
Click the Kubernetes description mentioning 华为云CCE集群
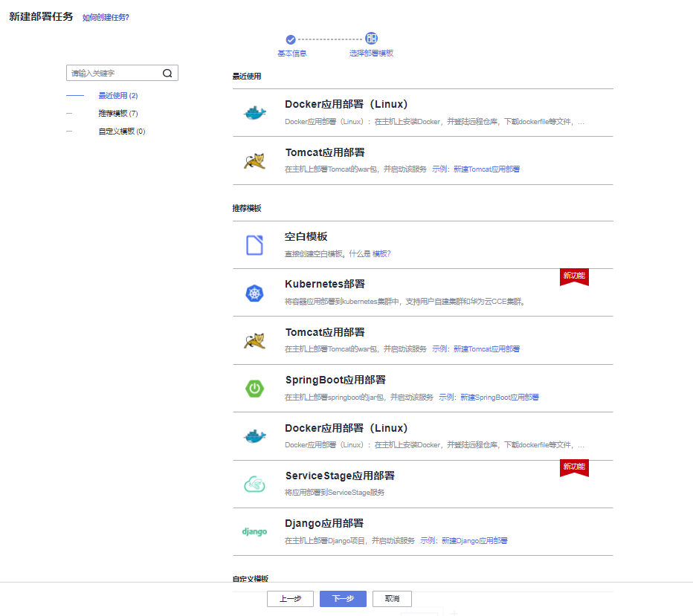(404, 302)
